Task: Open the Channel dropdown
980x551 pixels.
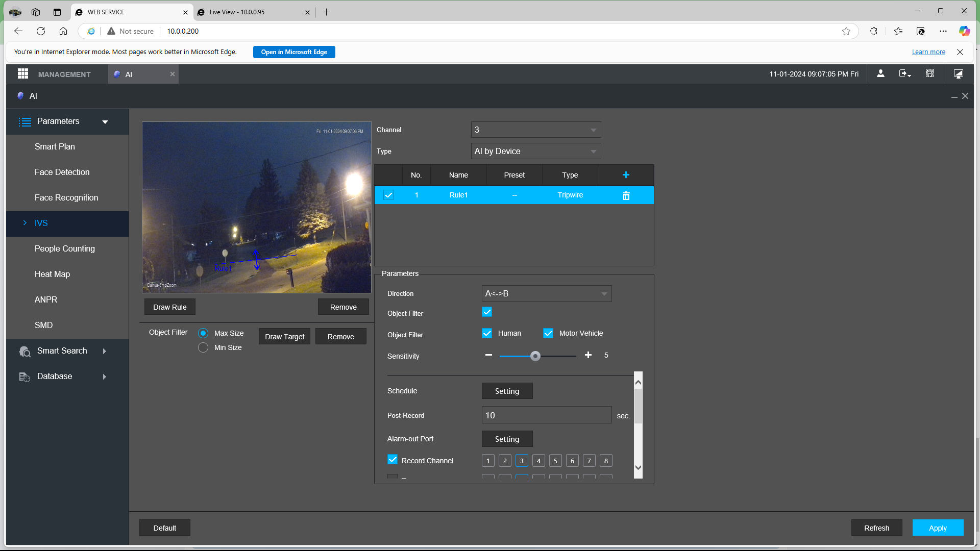Action: [536, 130]
